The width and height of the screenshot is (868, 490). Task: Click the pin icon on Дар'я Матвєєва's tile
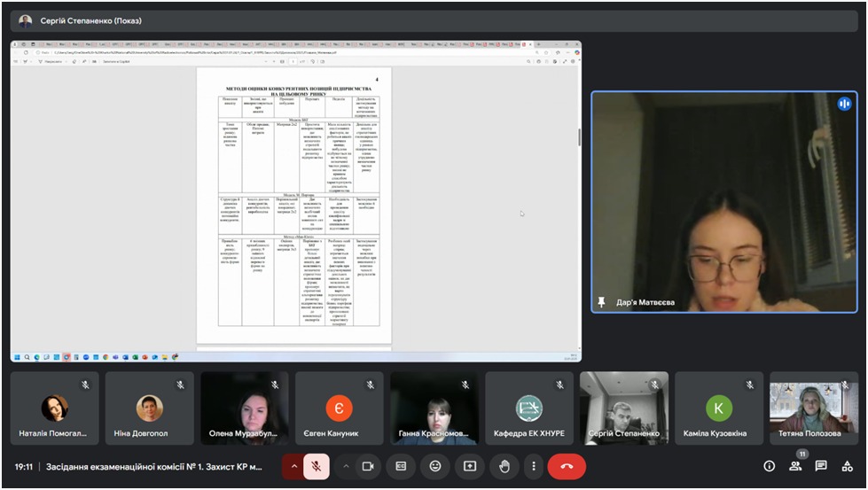pyautogui.click(x=602, y=302)
